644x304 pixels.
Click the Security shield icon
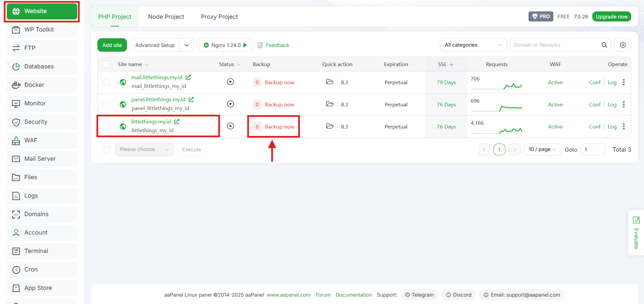tap(16, 122)
